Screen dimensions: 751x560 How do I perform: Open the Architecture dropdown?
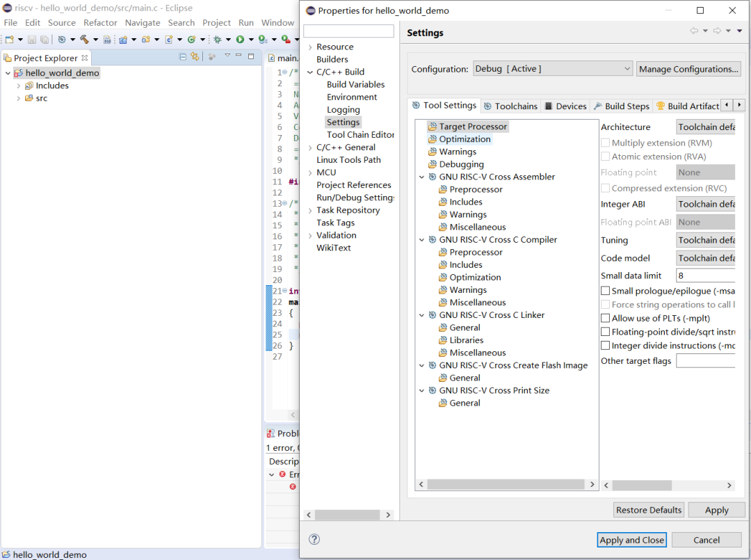tap(706, 127)
